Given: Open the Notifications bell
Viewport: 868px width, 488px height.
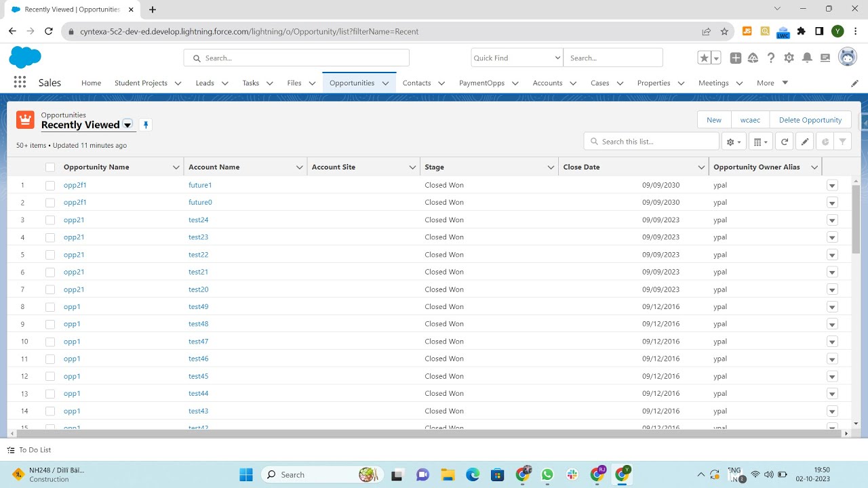Looking at the screenshot, I should [x=807, y=58].
